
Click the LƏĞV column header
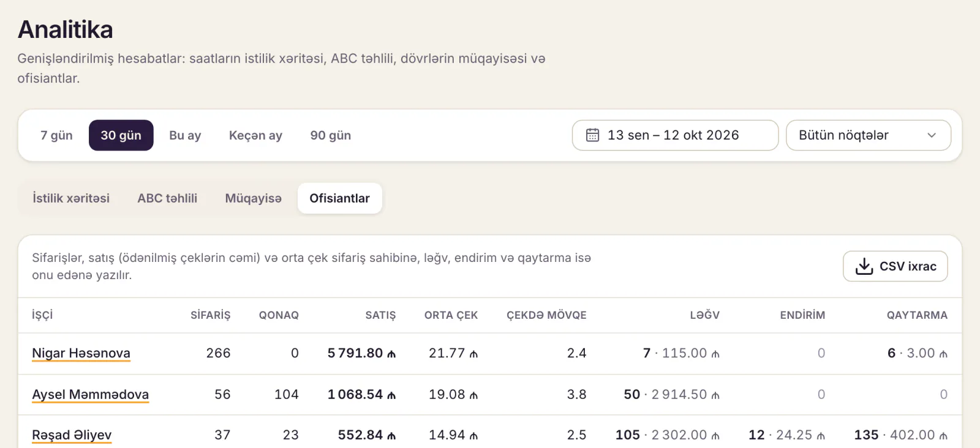(705, 315)
